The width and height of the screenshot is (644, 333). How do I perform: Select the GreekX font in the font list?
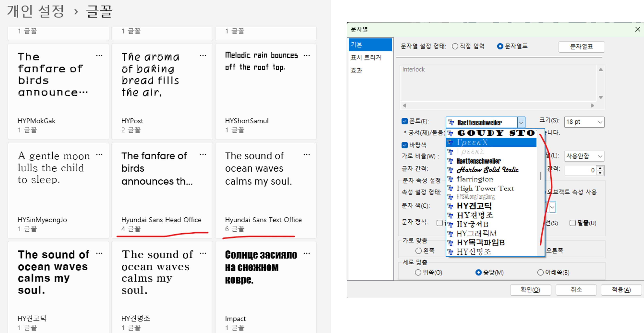tap(472, 142)
